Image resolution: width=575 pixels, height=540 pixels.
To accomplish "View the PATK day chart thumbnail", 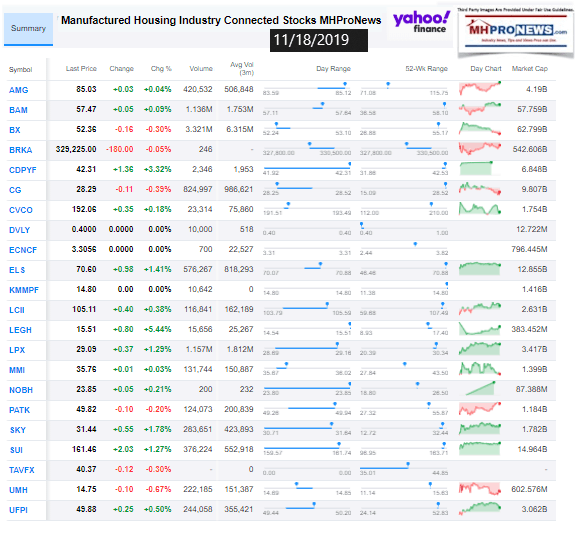I will pos(480,408).
